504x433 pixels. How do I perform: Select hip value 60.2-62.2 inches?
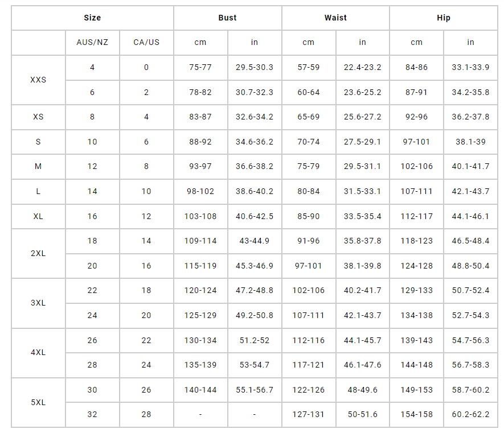tap(470, 414)
